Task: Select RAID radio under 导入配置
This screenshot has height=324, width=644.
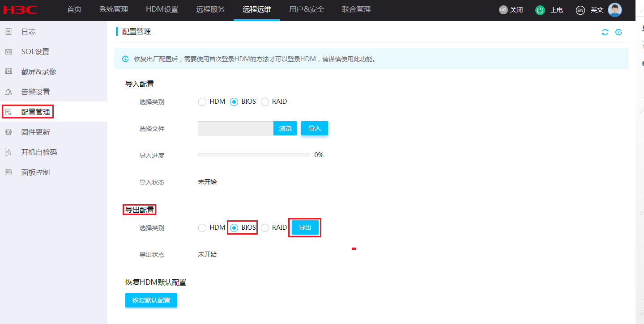Action: point(265,102)
